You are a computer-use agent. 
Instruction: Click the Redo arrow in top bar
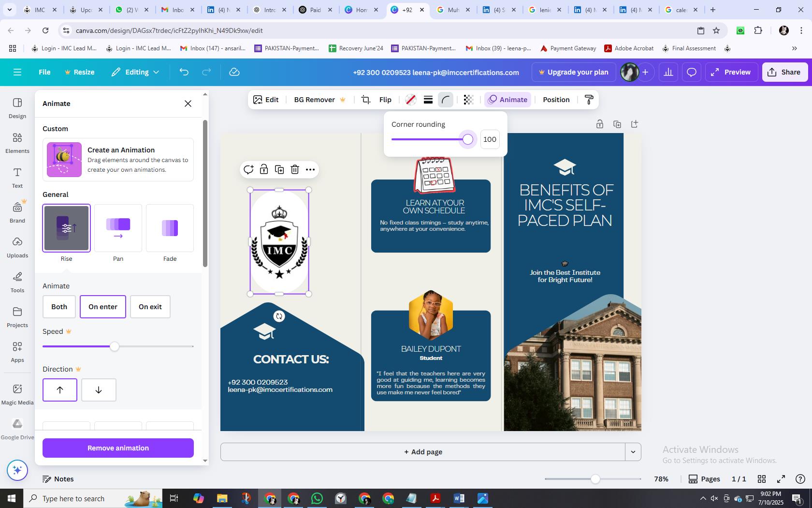click(x=206, y=72)
